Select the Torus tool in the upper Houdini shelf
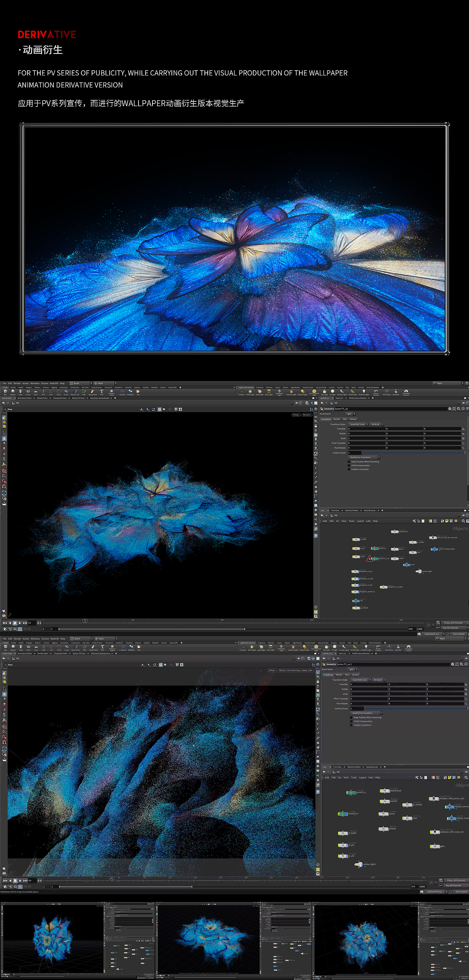Screen dimensions: 469x980 28,392
